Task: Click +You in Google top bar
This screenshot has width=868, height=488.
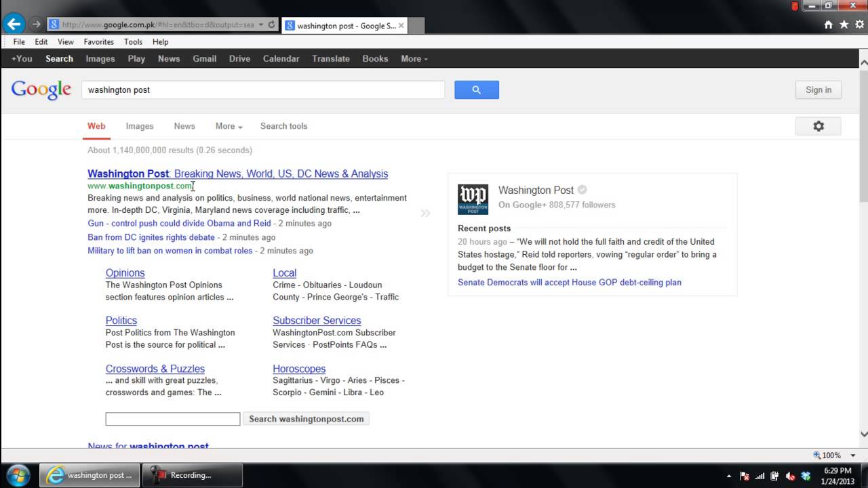Action: click(22, 59)
